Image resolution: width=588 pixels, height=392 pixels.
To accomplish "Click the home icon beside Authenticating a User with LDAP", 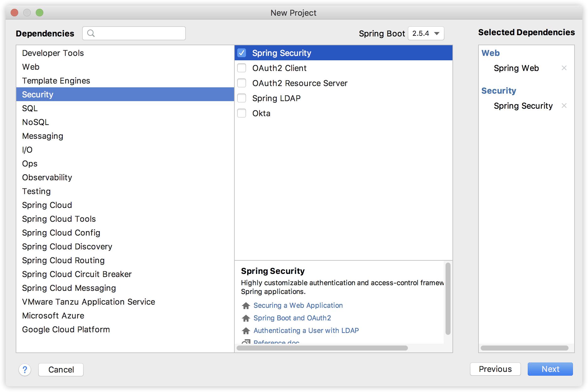I will click(246, 330).
